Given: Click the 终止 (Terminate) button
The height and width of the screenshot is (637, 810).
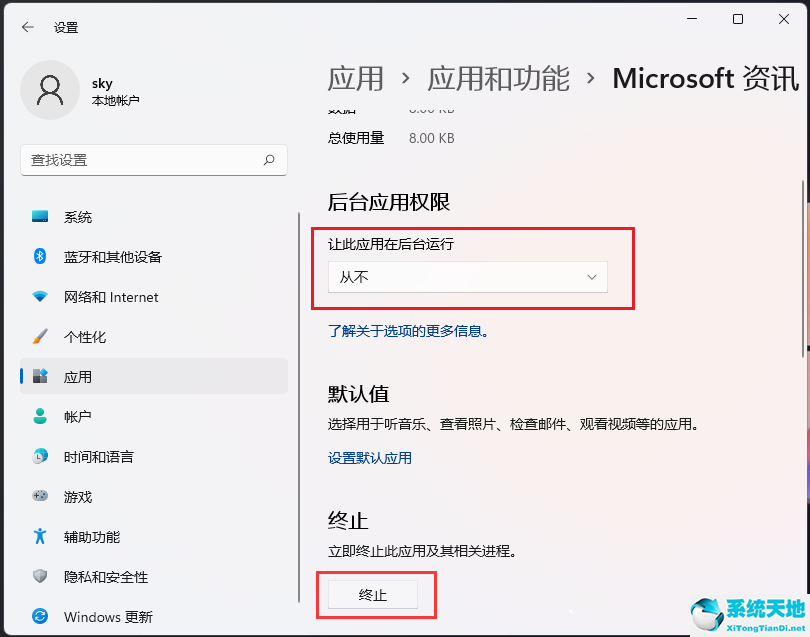Looking at the screenshot, I should pyautogui.click(x=375, y=594).
